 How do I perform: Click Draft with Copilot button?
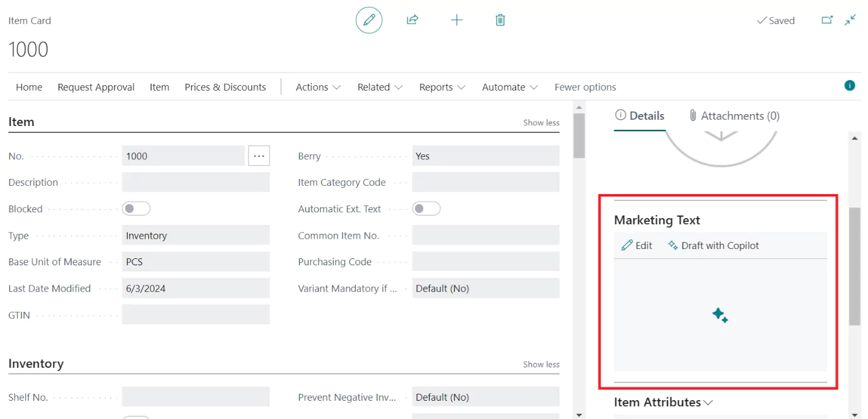pos(713,245)
